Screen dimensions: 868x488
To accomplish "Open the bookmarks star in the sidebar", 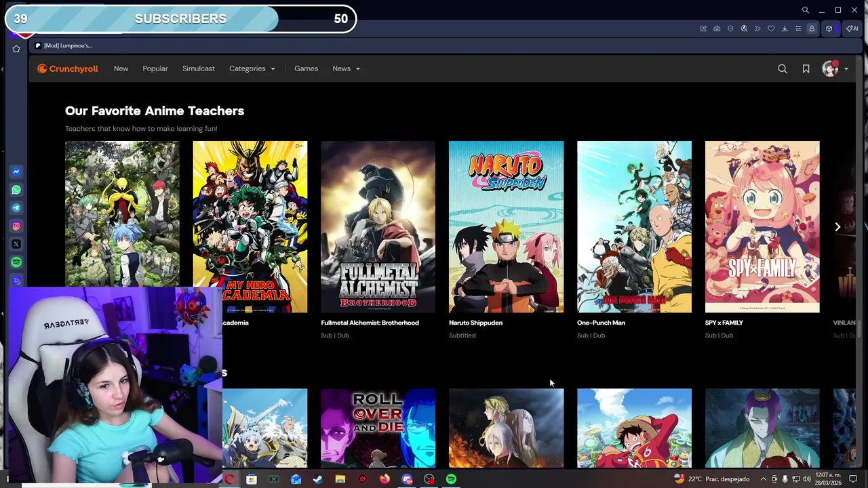I will (16, 49).
